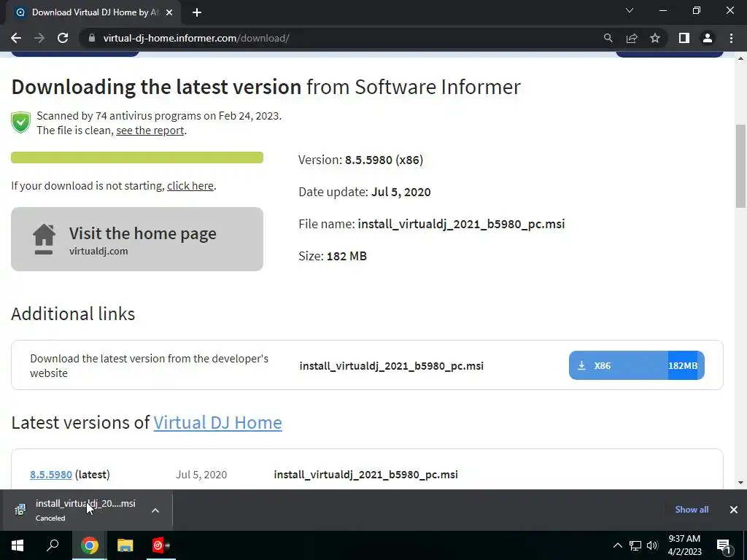Click the green antivirus shield icon
Viewport: 747px width, 560px height.
pyautogui.click(x=21, y=122)
